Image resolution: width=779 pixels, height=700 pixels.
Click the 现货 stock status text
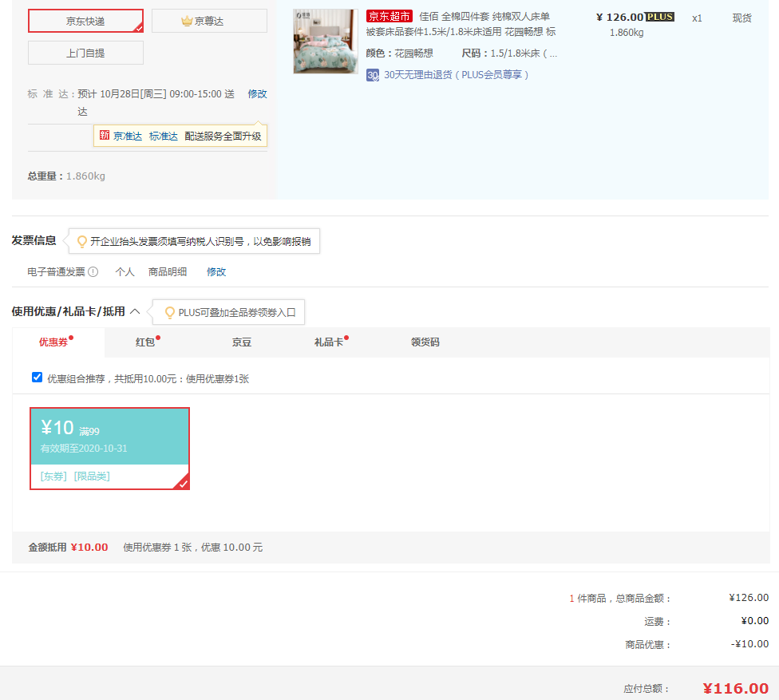(741, 18)
